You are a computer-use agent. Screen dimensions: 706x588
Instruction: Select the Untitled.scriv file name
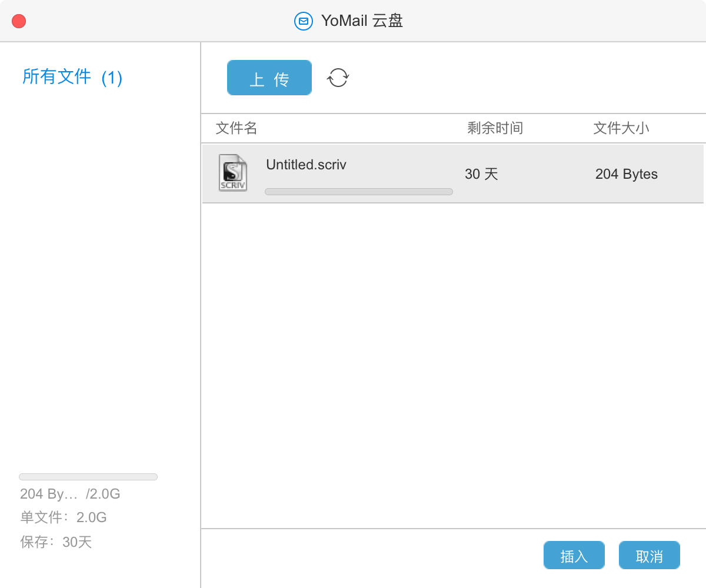306,165
